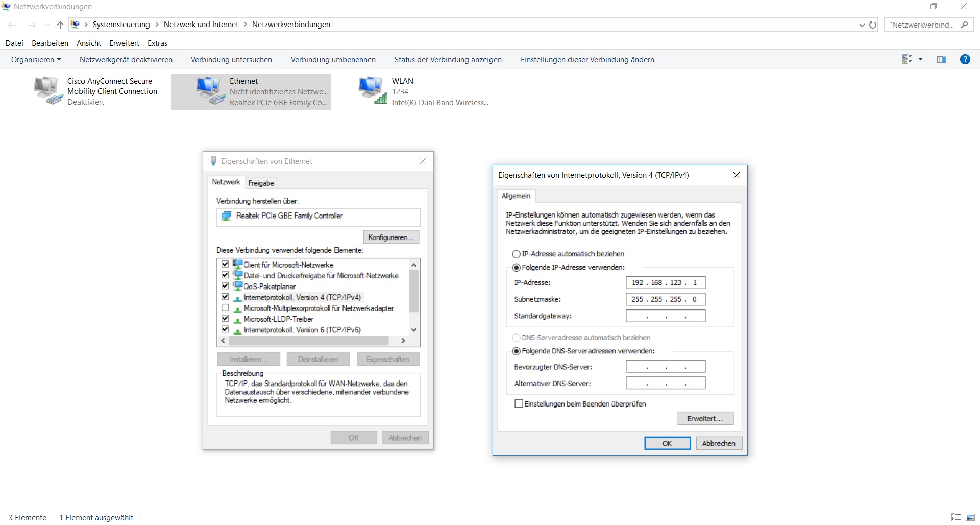The height and width of the screenshot is (525, 980).
Task: Click the Client für Microsoft-Netzwerke icon
Action: click(237, 264)
